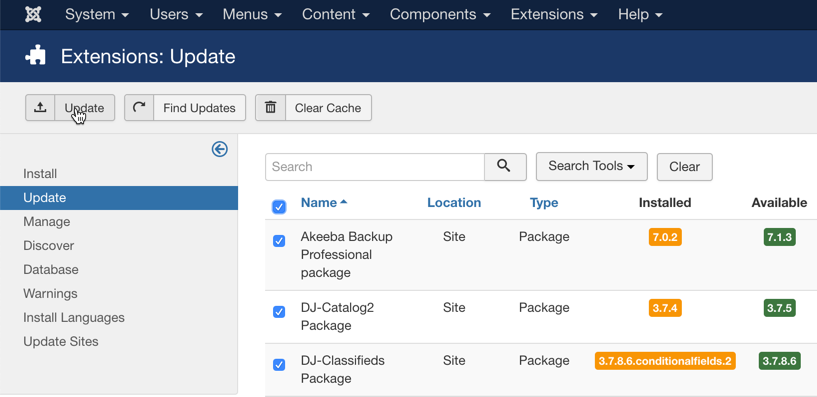
Task: Uncheck the DJ-Classifieds Package checkbox
Action: [x=279, y=365]
